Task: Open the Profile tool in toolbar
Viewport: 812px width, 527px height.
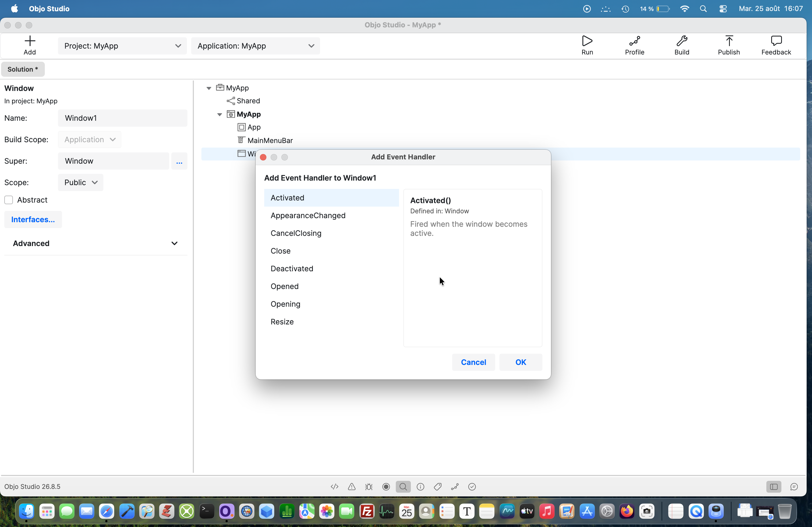Action: [634, 45]
